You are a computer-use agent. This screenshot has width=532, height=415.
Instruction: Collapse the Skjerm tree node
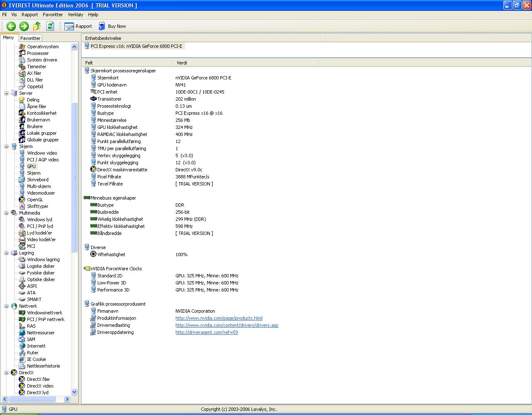[x=7, y=146]
